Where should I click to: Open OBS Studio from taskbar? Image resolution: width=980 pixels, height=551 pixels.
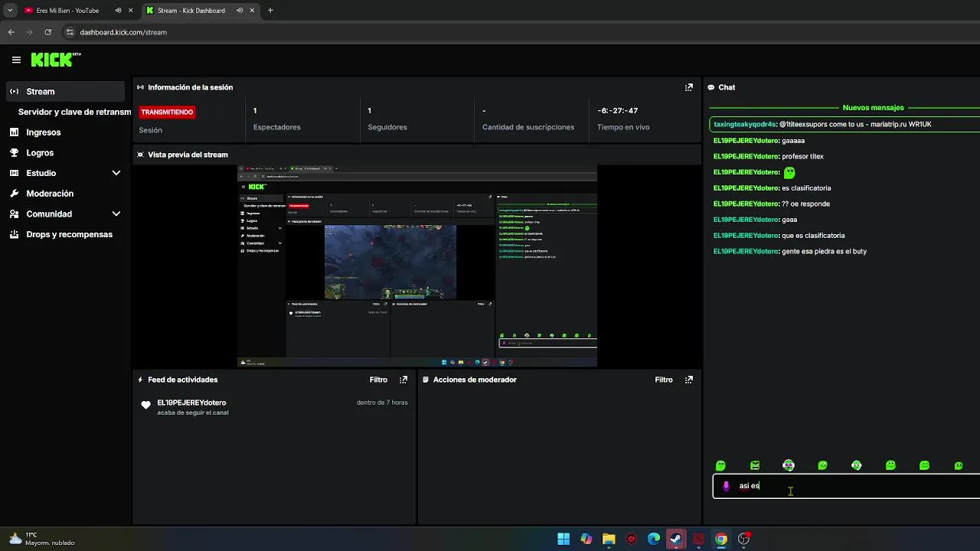743,539
